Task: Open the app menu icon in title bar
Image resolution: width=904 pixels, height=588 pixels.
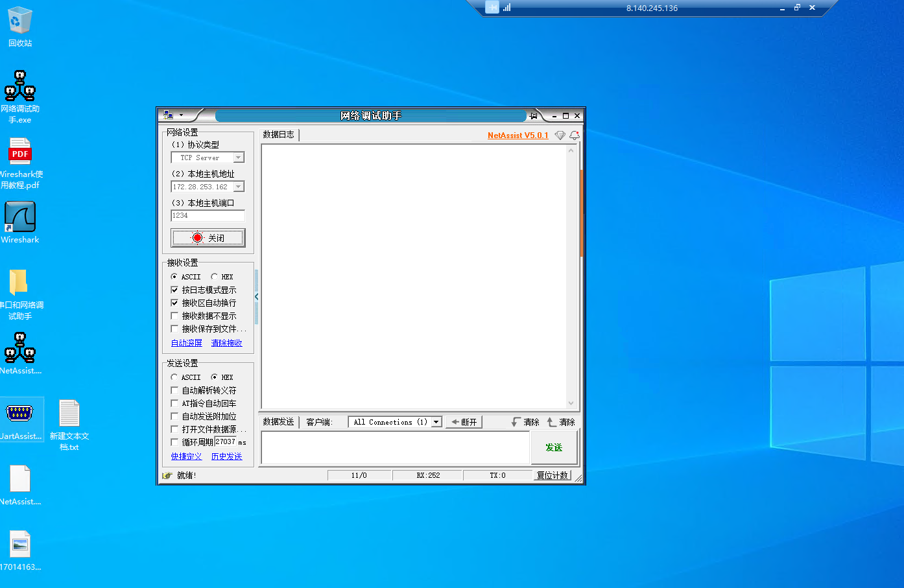Action: (x=169, y=115)
